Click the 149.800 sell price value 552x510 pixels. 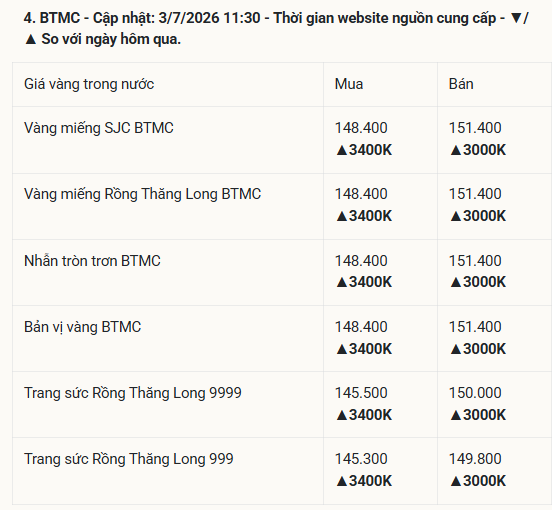tap(475, 459)
